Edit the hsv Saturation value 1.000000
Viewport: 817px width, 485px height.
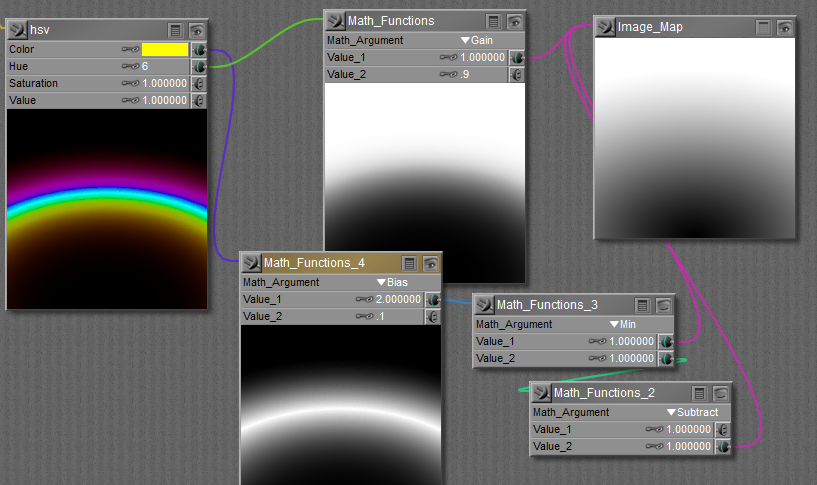coord(164,83)
